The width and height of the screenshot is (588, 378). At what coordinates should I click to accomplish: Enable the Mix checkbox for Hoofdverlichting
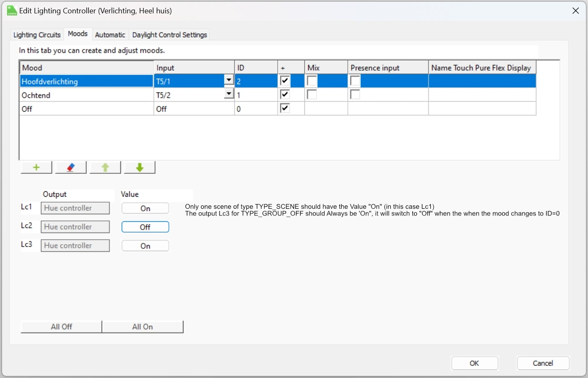point(312,80)
